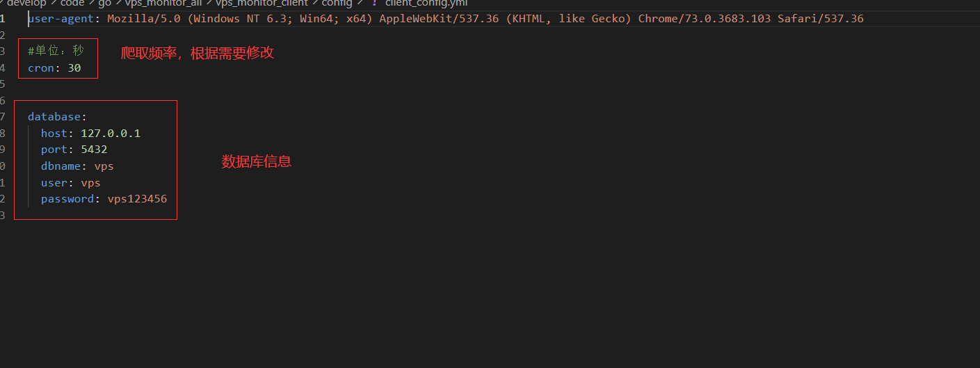Expand the config folder breadcrumb

tap(337, 3)
